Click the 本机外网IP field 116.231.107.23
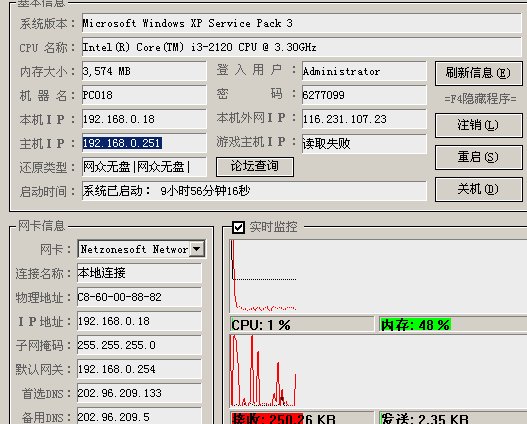The height and width of the screenshot is (424, 527). 364,119
